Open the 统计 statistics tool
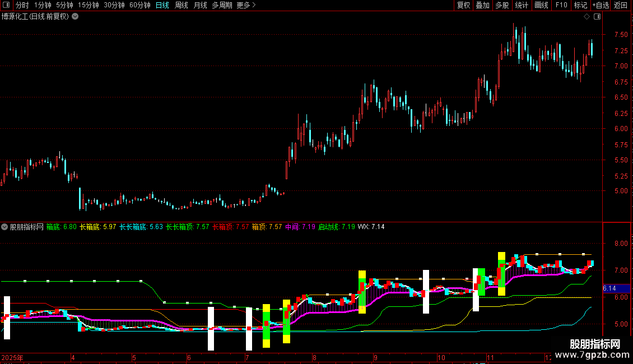Image resolution: width=633 pixels, height=364 pixels. (x=522, y=6)
